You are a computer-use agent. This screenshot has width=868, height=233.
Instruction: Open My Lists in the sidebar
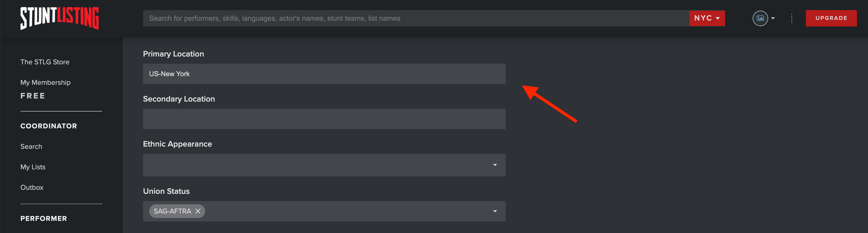[33, 167]
